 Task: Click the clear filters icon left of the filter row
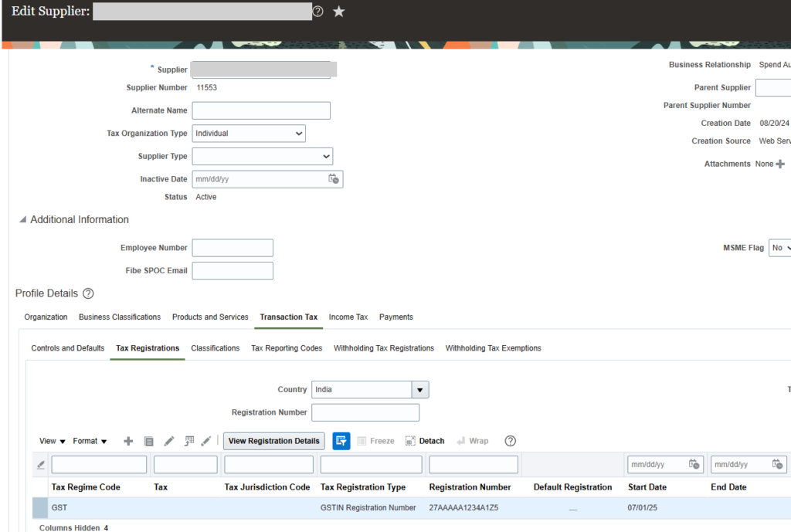40,465
